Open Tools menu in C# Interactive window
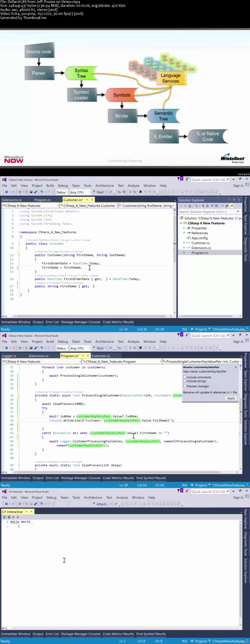This screenshot has height=644, width=250. click(x=76, y=498)
